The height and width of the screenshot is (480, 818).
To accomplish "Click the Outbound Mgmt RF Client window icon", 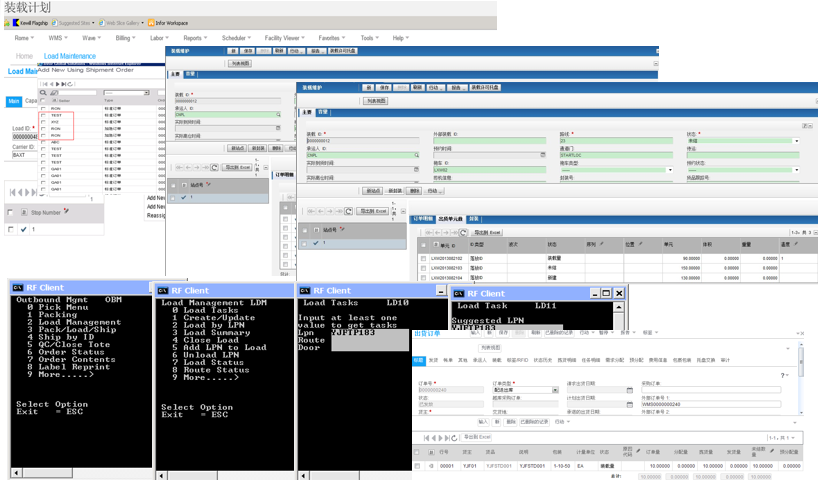I will click(18, 289).
